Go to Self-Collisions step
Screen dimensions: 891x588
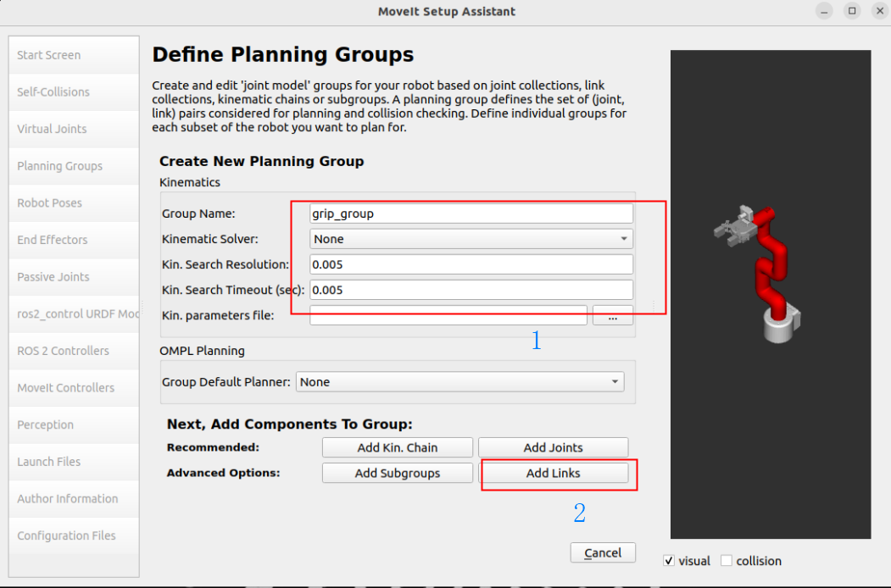[74, 92]
